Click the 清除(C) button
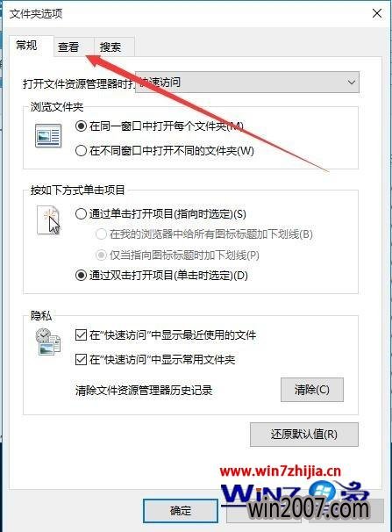 [312, 390]
